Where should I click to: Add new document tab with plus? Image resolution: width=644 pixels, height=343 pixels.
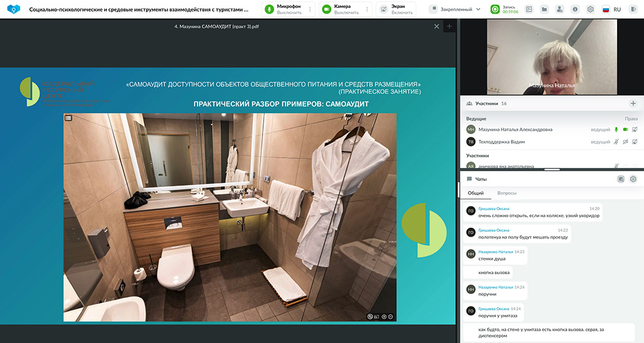coord(449,26)
